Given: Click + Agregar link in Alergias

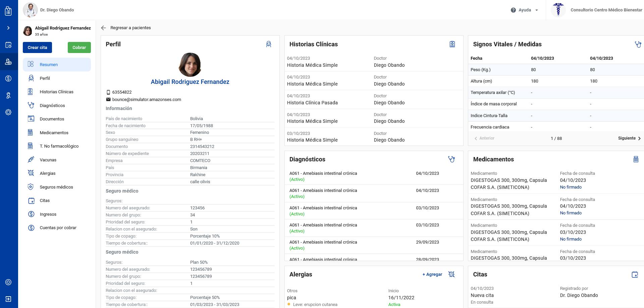Looking at the screenshot, I should pyautogui.click(x=432, y=274).
